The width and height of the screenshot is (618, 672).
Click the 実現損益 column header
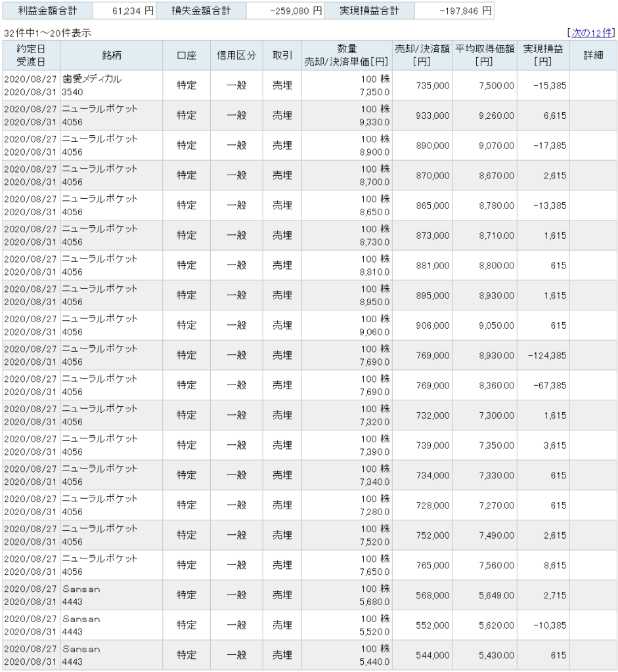coord(543,56)
